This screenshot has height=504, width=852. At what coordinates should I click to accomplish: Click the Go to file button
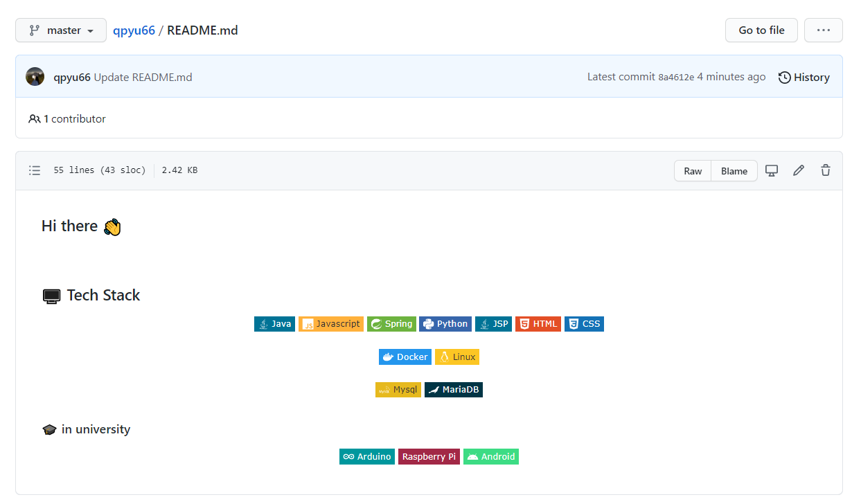(x=761, y=30)
